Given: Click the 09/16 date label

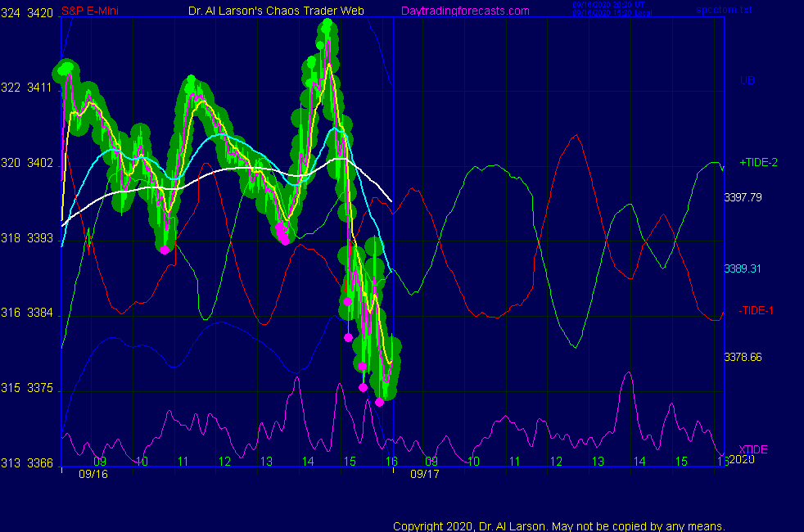Looking at the screenshot, I should 93,474.
